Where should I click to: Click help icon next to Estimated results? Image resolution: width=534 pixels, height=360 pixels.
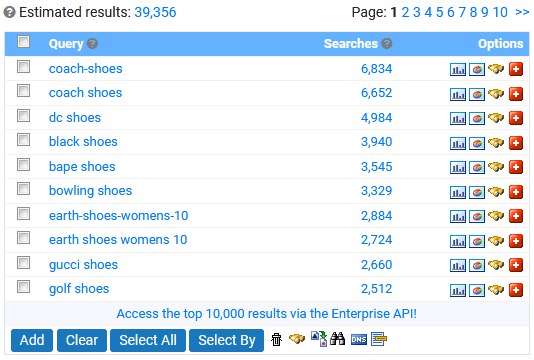9,13
